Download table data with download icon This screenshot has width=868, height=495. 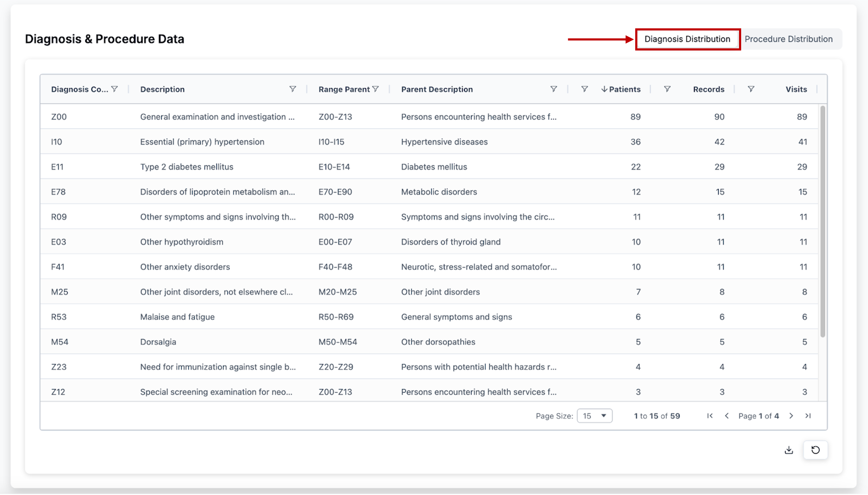click(789, 450)
